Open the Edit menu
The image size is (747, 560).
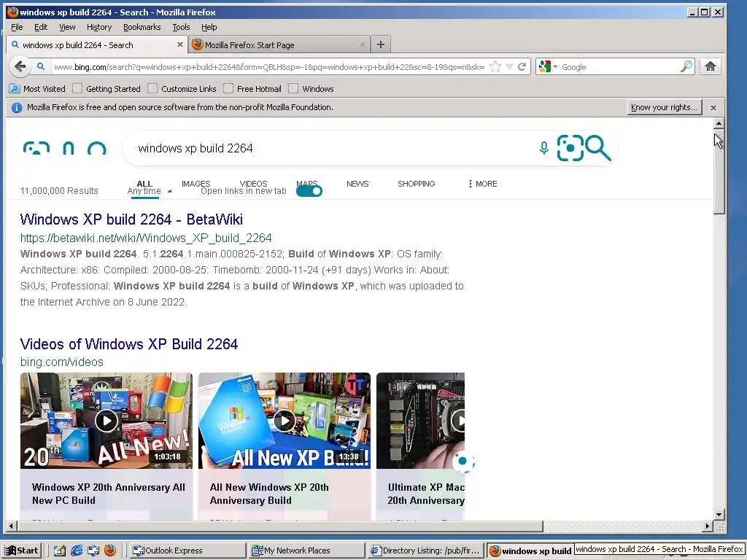41,27
